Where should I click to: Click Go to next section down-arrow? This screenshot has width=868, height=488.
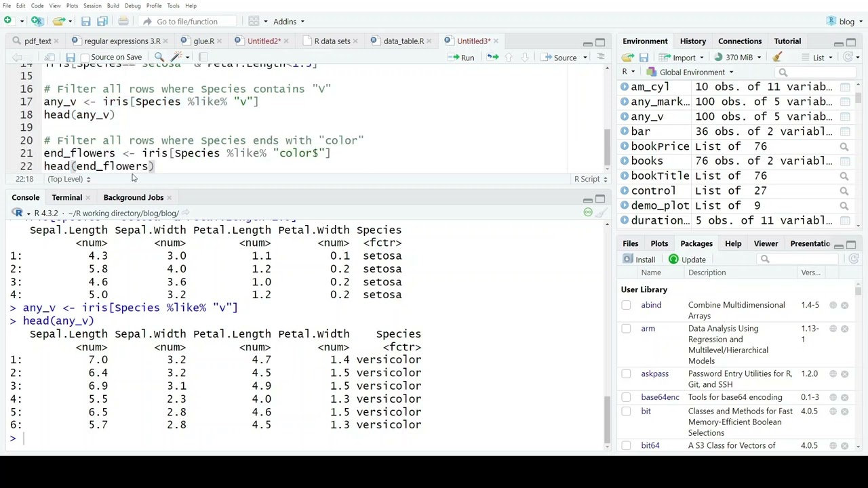(524, 57)
